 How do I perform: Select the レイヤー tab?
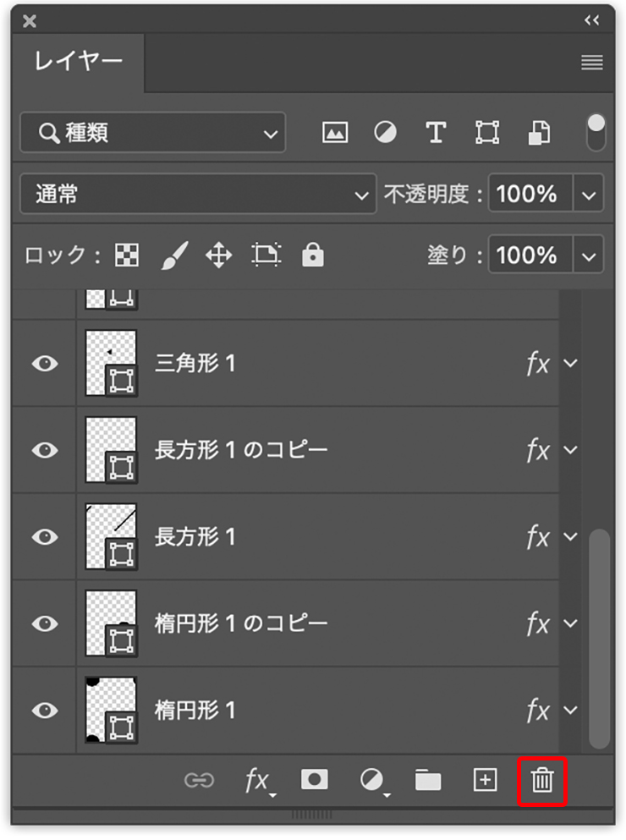(x=78, y=62)
